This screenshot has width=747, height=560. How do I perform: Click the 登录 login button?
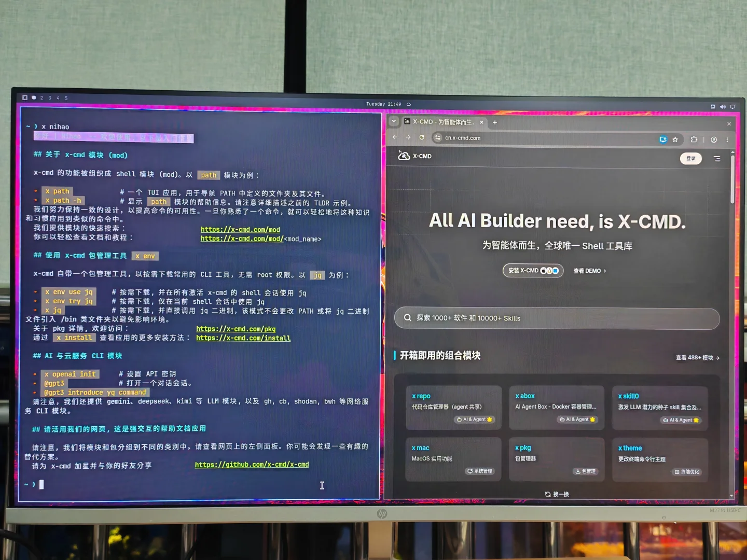[x=691, y=158]
